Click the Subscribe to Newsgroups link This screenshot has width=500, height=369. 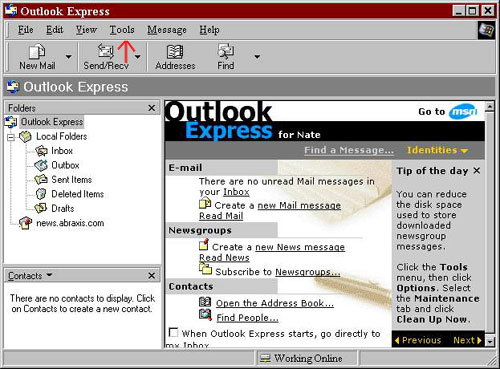[x=308, y=272]
